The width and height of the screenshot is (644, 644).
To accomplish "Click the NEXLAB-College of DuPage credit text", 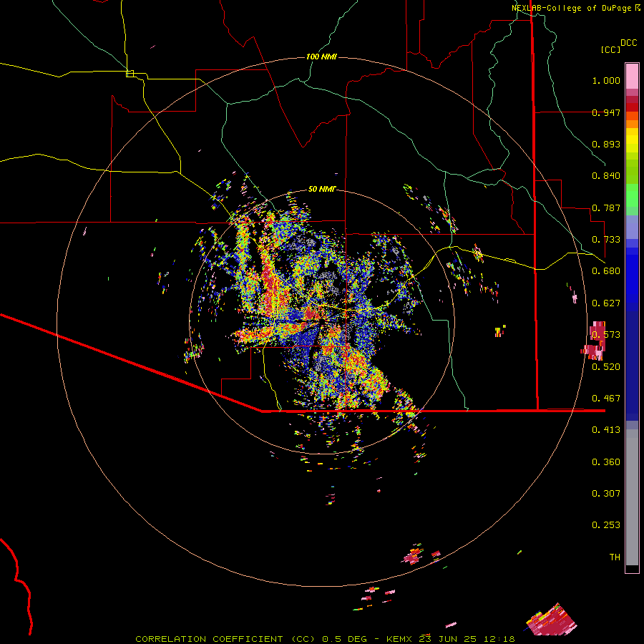I will (x=571, y=8).
